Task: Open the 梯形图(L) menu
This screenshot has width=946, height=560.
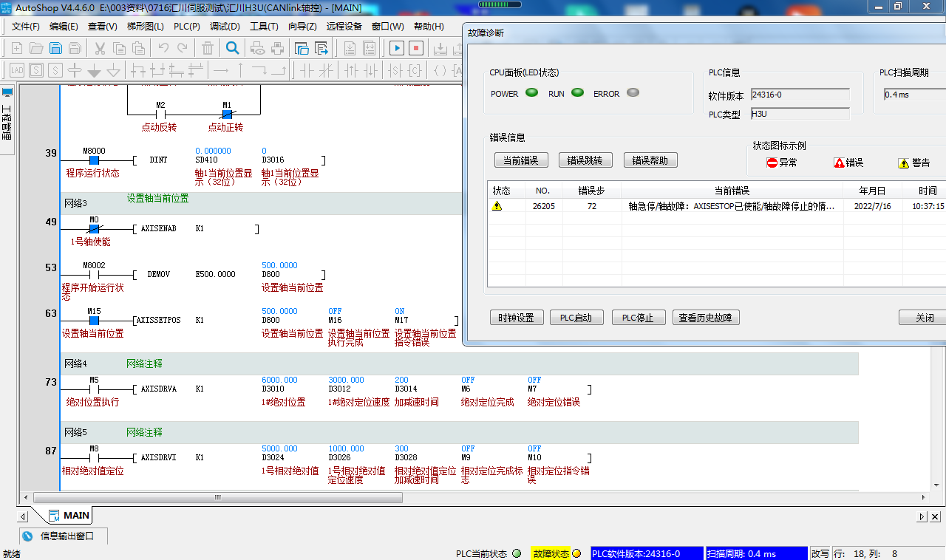Action: (146, 27)
